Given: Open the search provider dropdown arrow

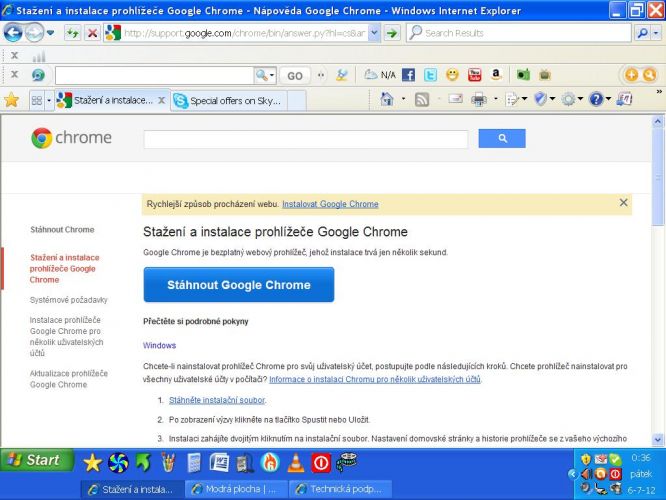Looking at the screenshot, I should tap(656, 33).
